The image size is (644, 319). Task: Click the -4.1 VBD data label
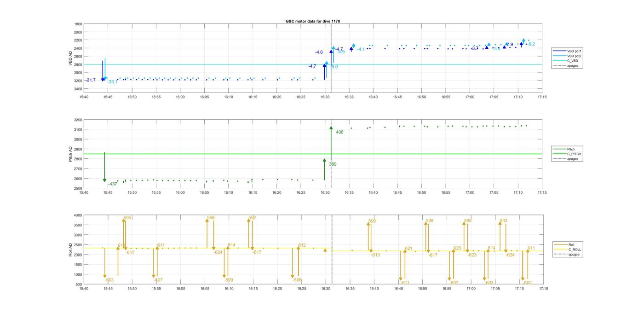click(x=361, y=49)
